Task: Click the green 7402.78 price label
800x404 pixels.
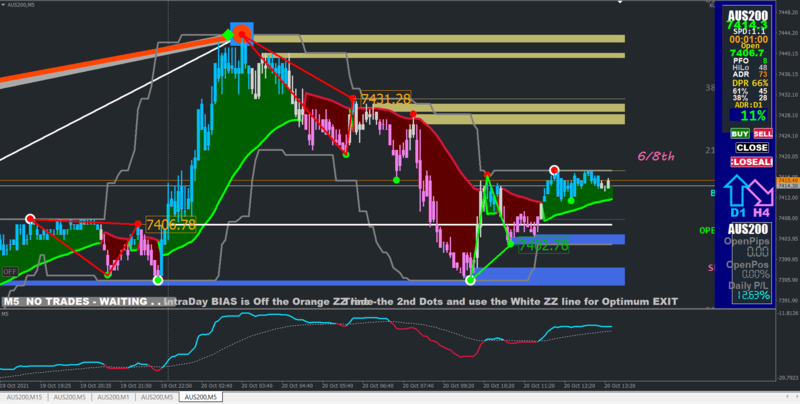Action: coord(544,245)
